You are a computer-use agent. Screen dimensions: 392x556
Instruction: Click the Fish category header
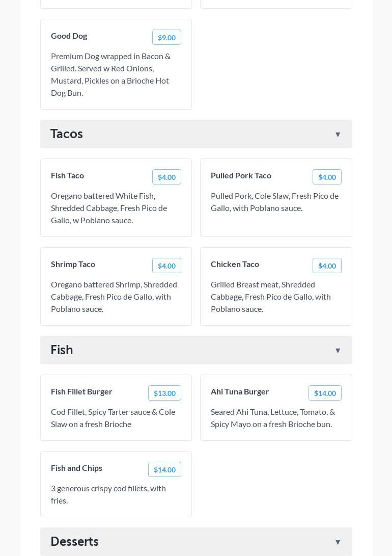62,350
